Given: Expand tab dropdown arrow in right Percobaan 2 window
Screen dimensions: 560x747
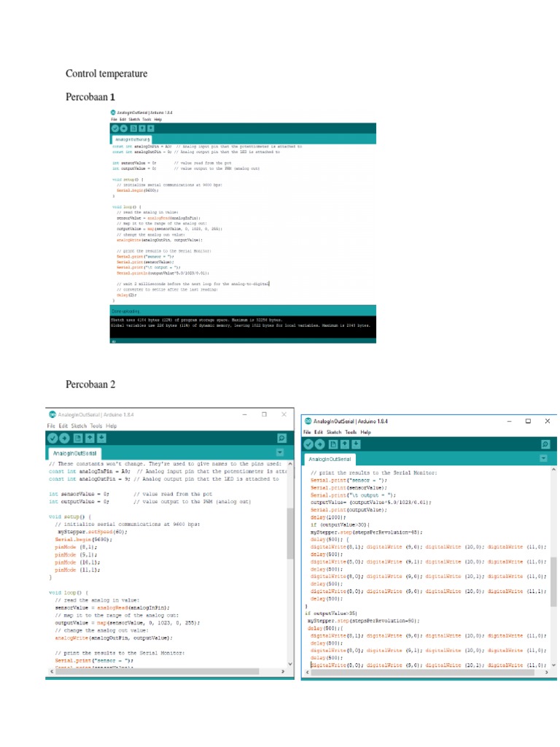Looking at the screenshot, I should [543, 458].
